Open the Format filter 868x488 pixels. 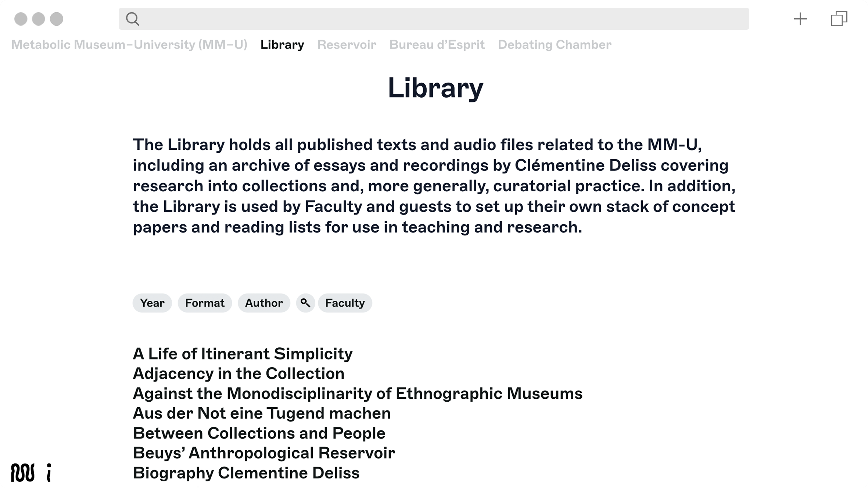point(205,303)
